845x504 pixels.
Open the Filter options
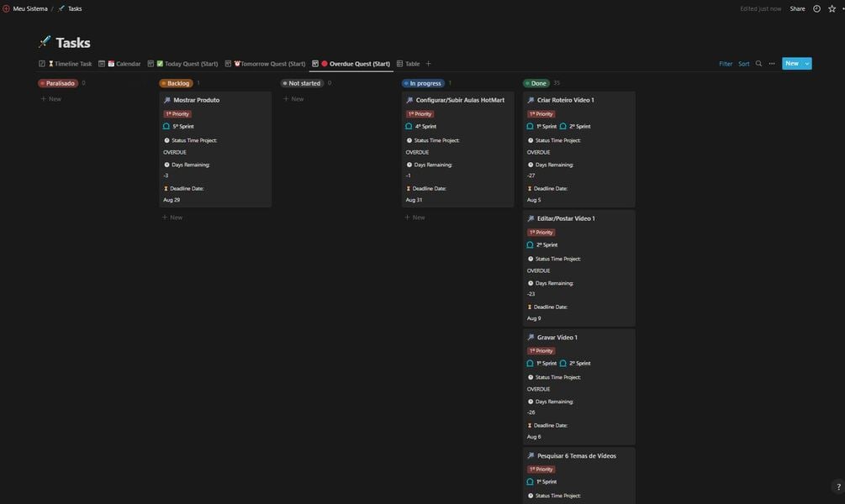coord(726,64)
